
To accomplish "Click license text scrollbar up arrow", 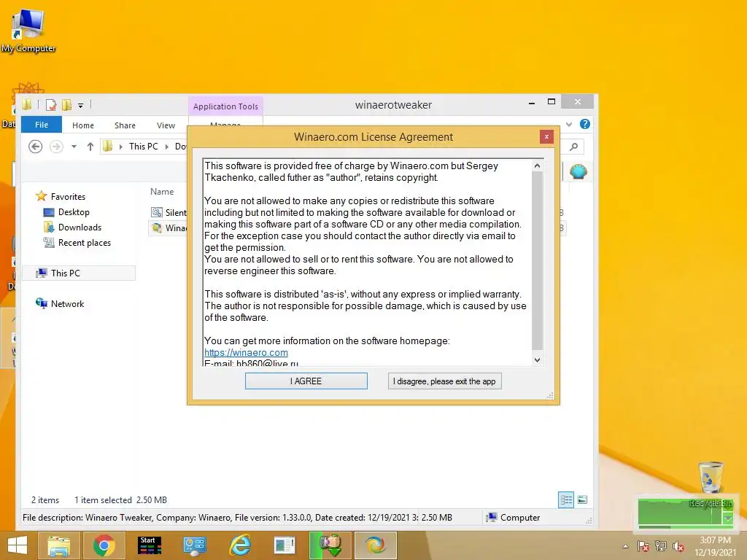I will click(537, 166).
